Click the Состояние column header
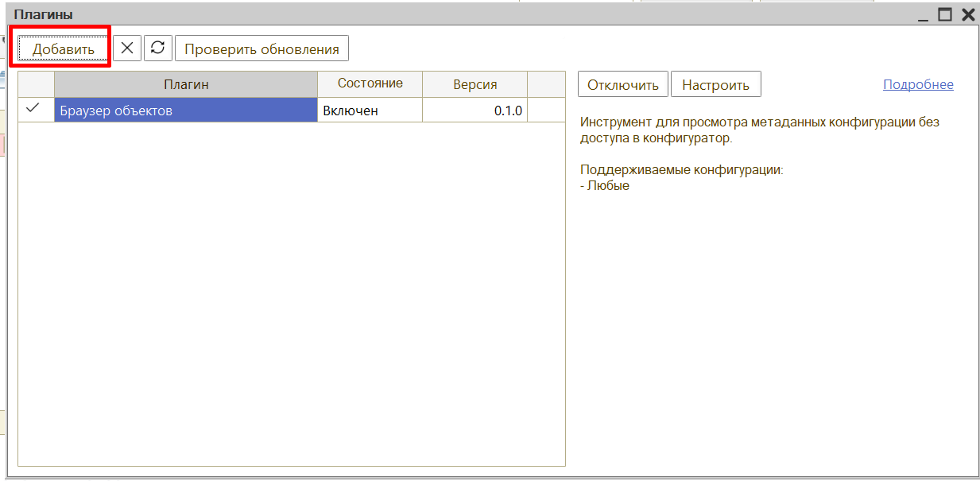The image size is (980, 481). pyautogui.click(x=370, y=83)
